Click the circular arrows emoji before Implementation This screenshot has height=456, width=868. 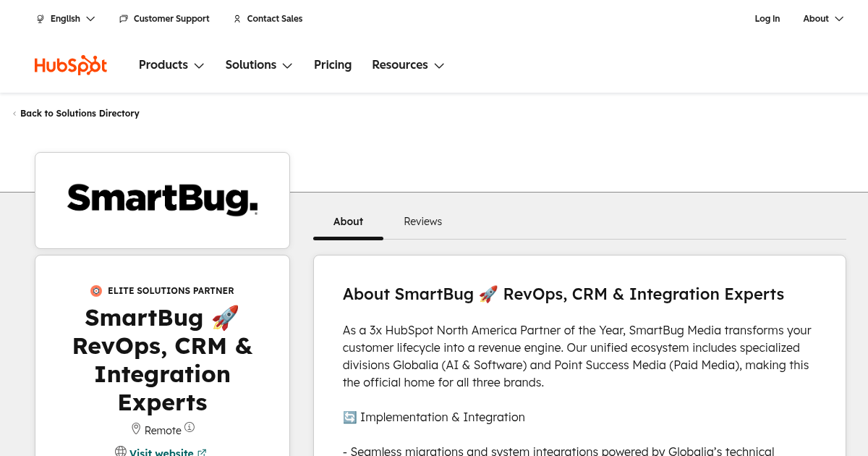tap(349, 417)
